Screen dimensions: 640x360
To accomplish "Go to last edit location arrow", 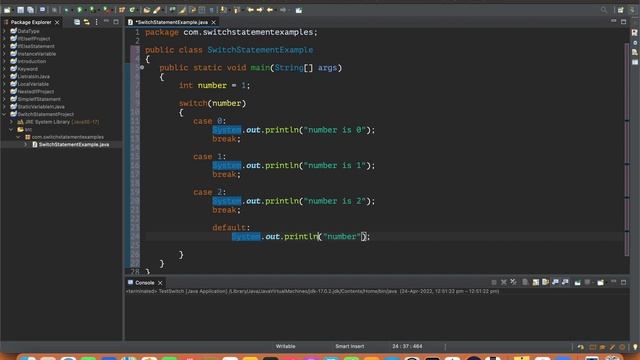I will click(x=250, y=10).
